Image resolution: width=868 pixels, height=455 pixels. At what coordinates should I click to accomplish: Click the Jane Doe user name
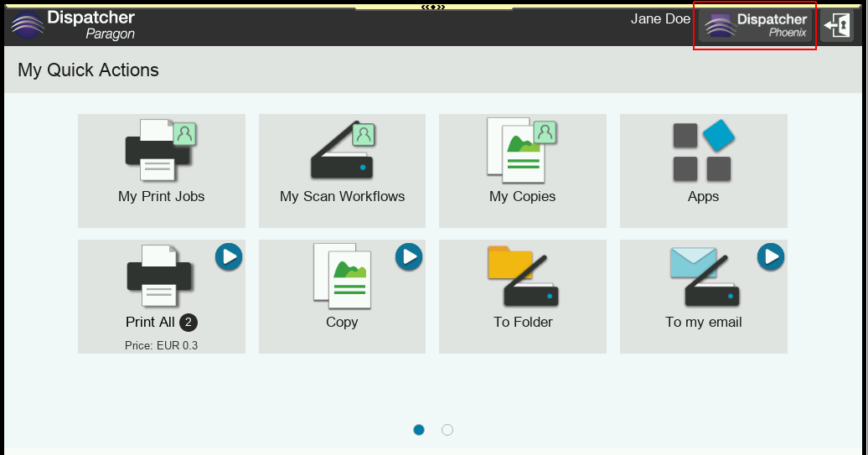click(660, 18)
